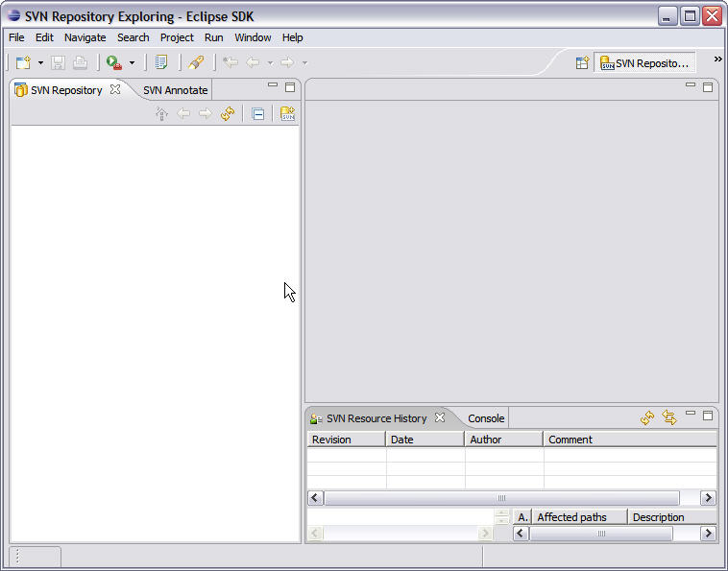Click the A. column header
728x571 pixels.
click(522, 517)
